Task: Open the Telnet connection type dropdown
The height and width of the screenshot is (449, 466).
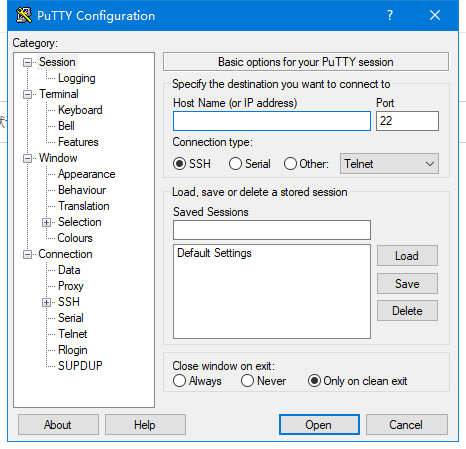Action: (x=389, y=164)
